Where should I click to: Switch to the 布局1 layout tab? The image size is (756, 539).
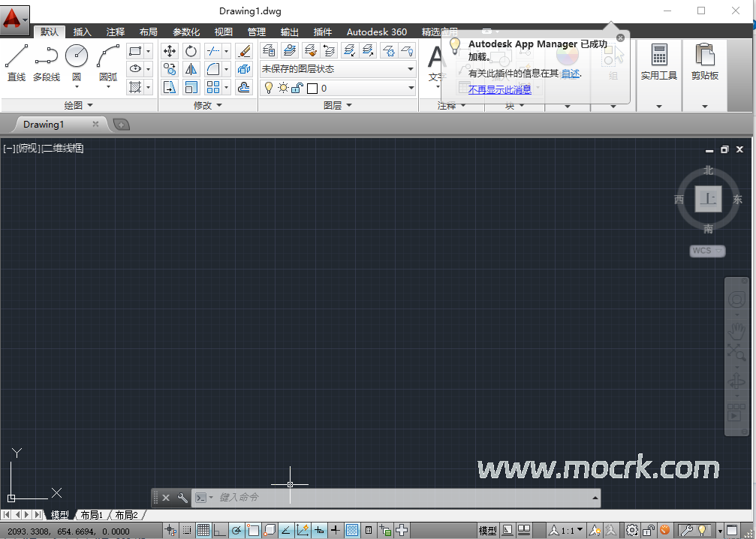(92, 515)
